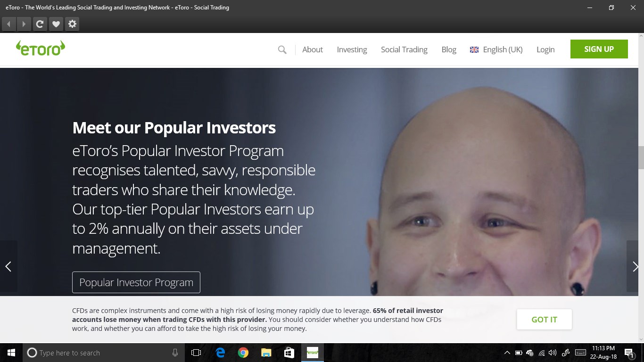644x362 pixels.
Task: Open the website search magnifier icon
Action: pos(282,49)
